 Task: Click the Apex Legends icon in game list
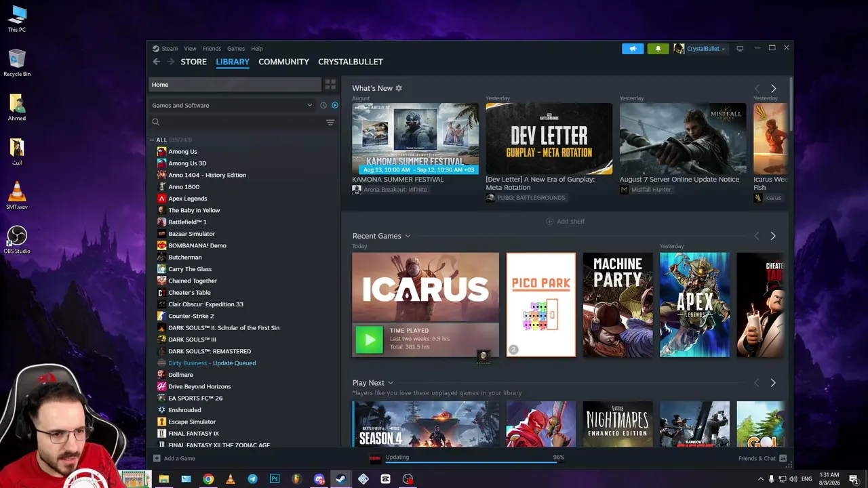click(x=161, y=199)
